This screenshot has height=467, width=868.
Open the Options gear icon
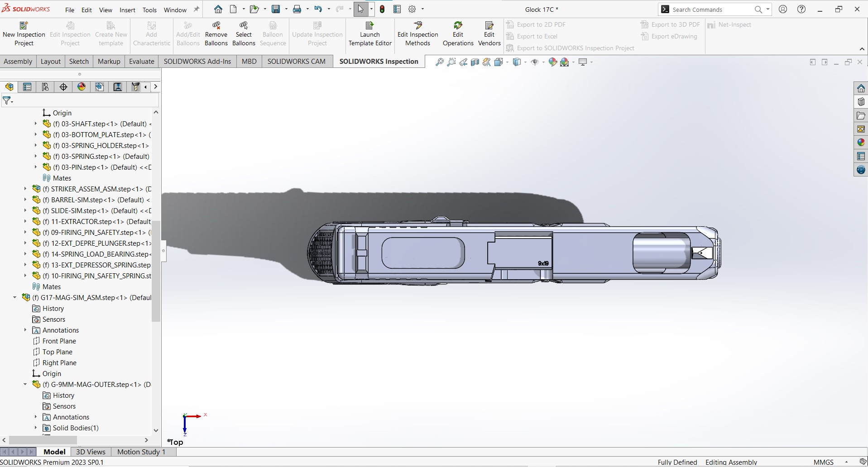[412, 9]
